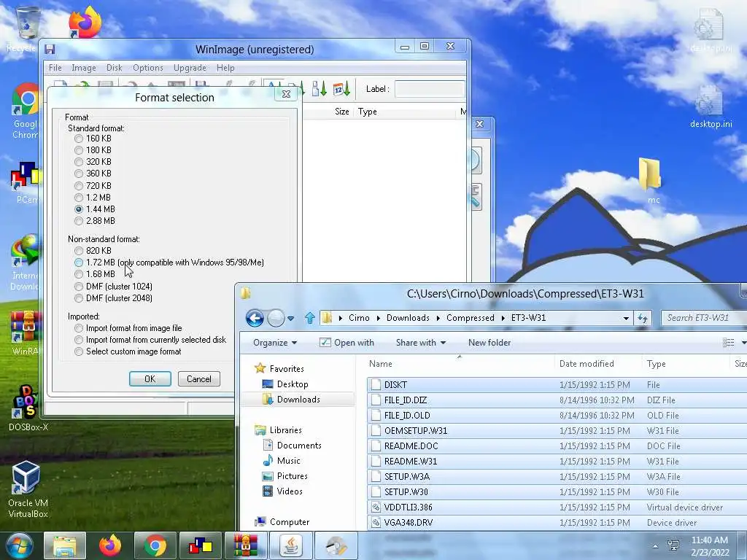This screenshot has height=560, width=747.
Task: Click the Windows Start orb
Action: click(19, 545)
